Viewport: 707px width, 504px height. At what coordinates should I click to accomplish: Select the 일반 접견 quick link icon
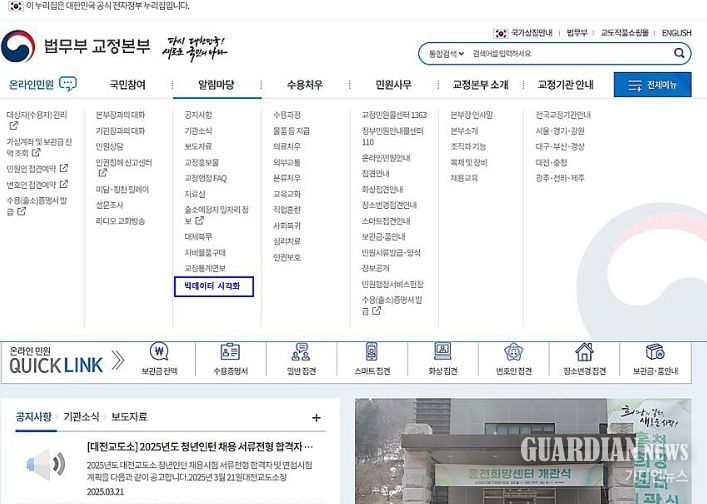pyautogui.click(x=300, y=352)
